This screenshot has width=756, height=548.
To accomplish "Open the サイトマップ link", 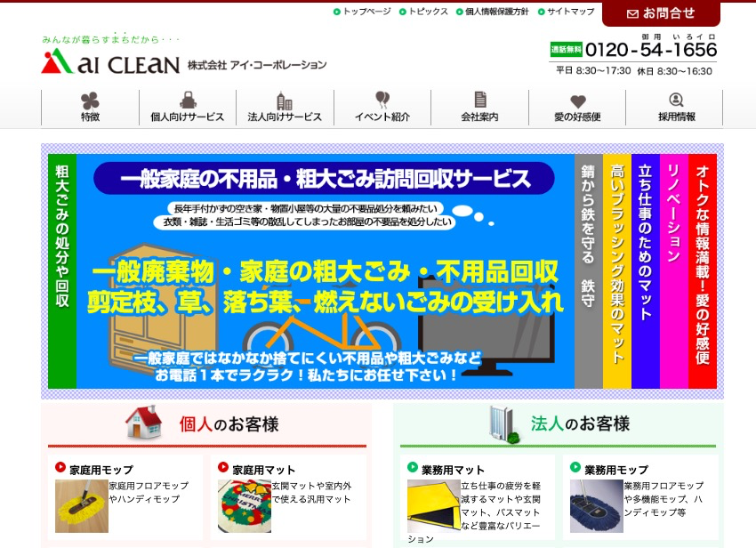I will (570, 12).
